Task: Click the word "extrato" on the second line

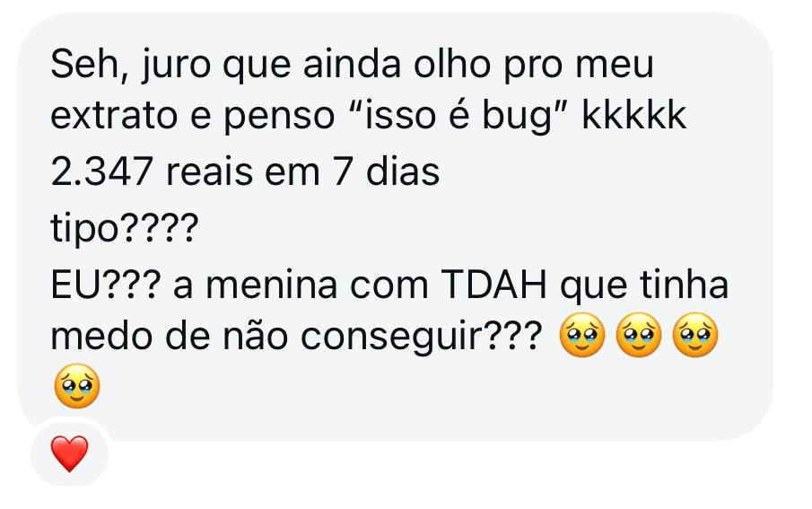Action: (x=114, y=116)
